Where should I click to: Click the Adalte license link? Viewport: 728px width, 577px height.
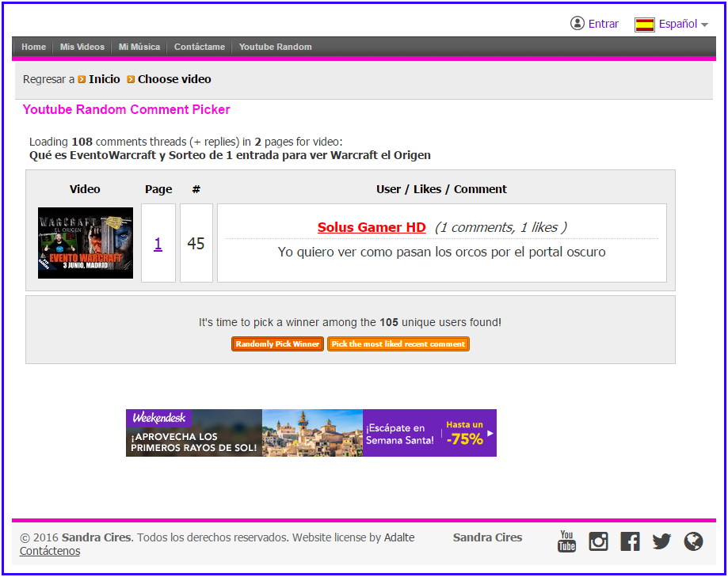pos(398,537)
